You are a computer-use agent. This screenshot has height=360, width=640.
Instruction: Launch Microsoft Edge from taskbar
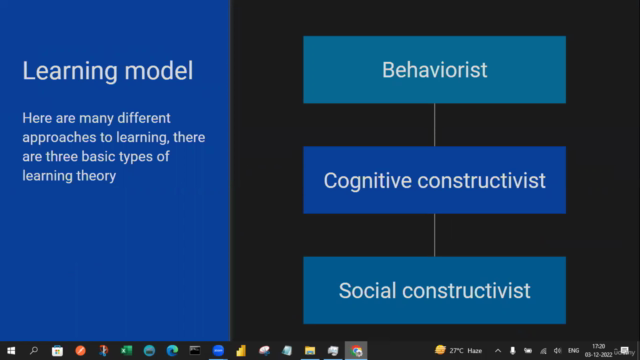172,351
